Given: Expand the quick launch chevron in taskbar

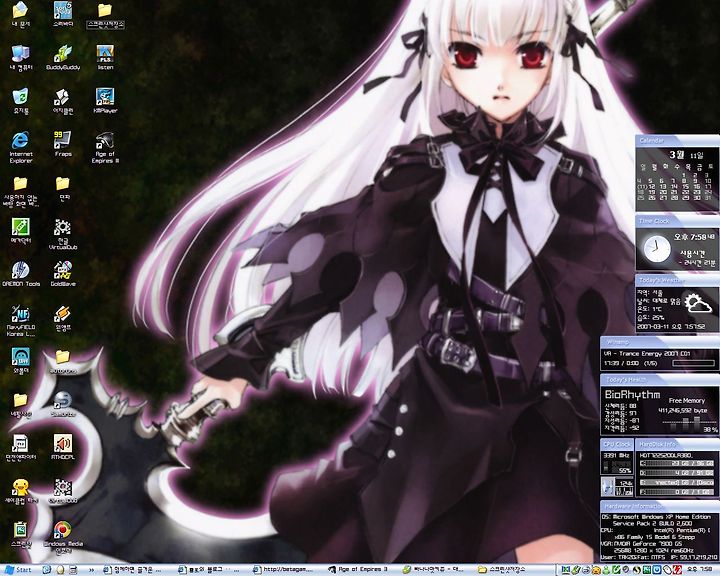Looking at the screenshot, I should coord(91,570).
